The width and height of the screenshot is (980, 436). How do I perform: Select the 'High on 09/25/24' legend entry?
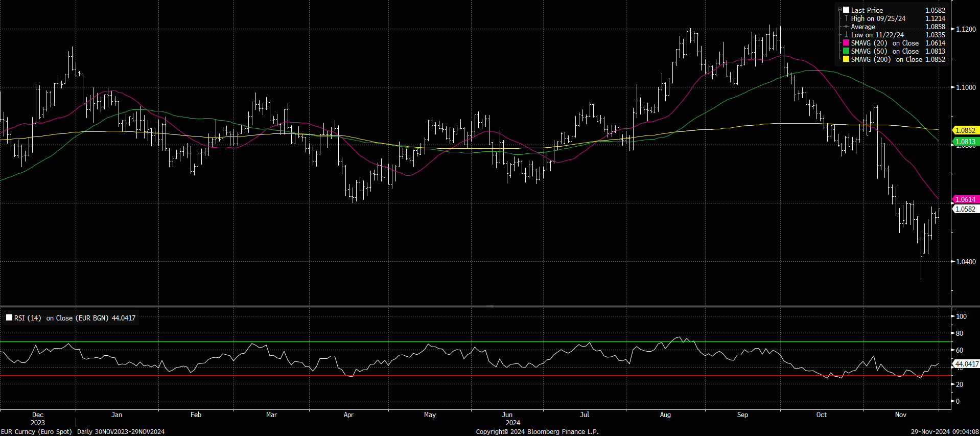[878, 18]
